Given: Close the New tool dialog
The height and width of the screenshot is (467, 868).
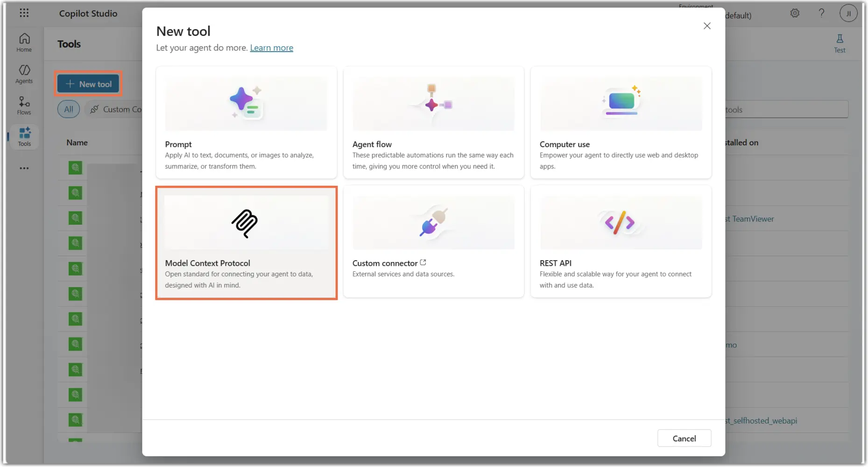Looking at the screenshot, I should tap(707, 26).
